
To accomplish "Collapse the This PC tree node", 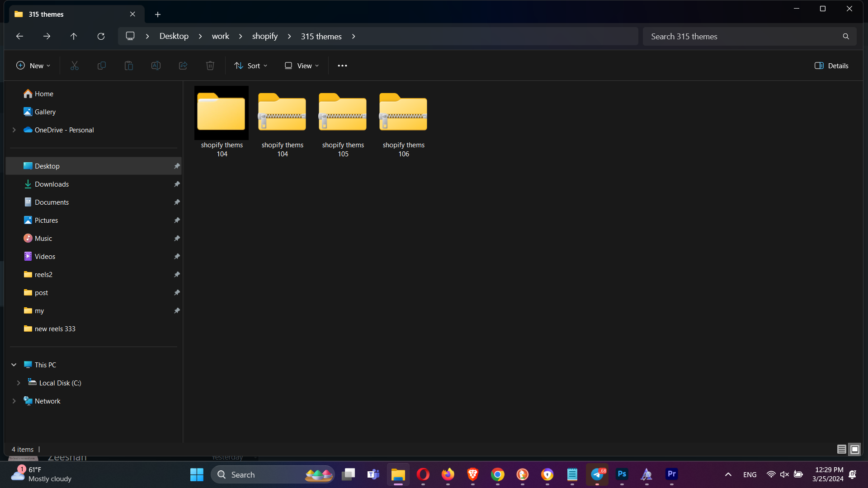I will pos(14,365).
